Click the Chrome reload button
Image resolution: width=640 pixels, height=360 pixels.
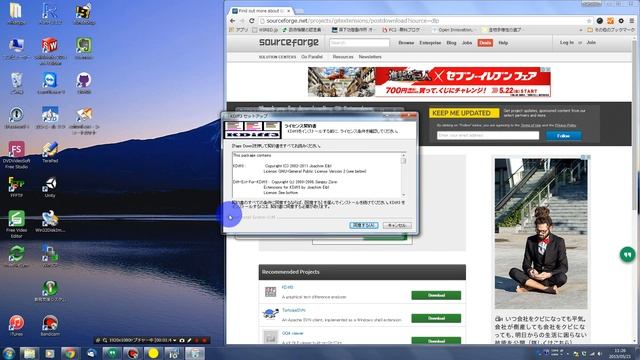(x=252, y=21)
